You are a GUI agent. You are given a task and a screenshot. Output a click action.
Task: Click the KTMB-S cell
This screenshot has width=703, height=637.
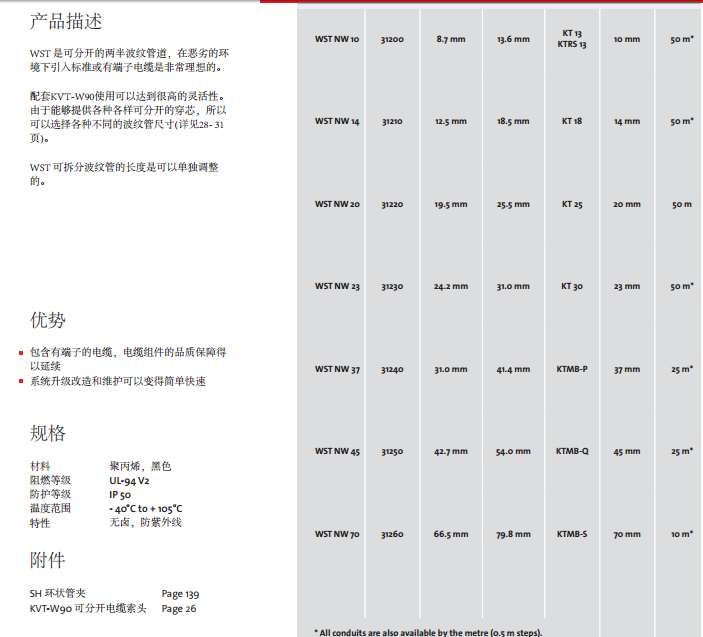(572, 534)
